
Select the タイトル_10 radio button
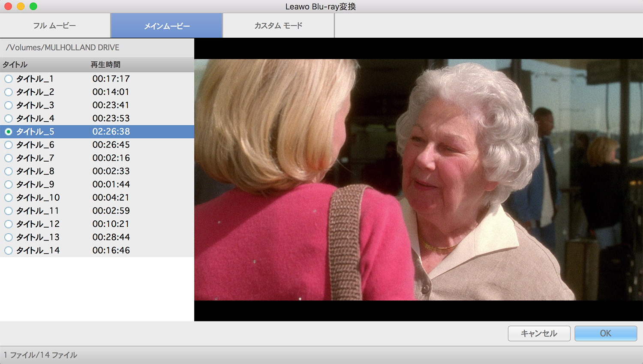(9, 198)
